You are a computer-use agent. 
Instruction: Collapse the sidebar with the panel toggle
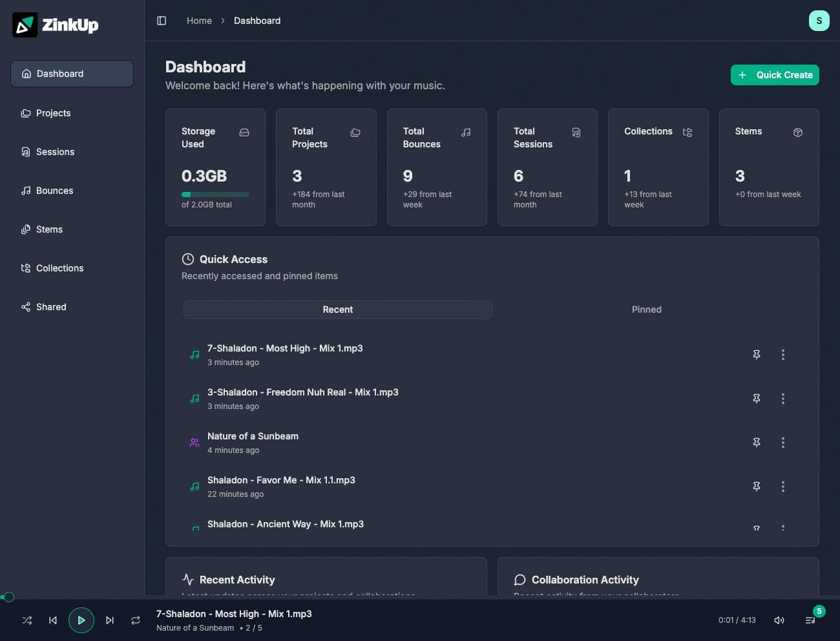pyautogui.click(x=161, y=21)
